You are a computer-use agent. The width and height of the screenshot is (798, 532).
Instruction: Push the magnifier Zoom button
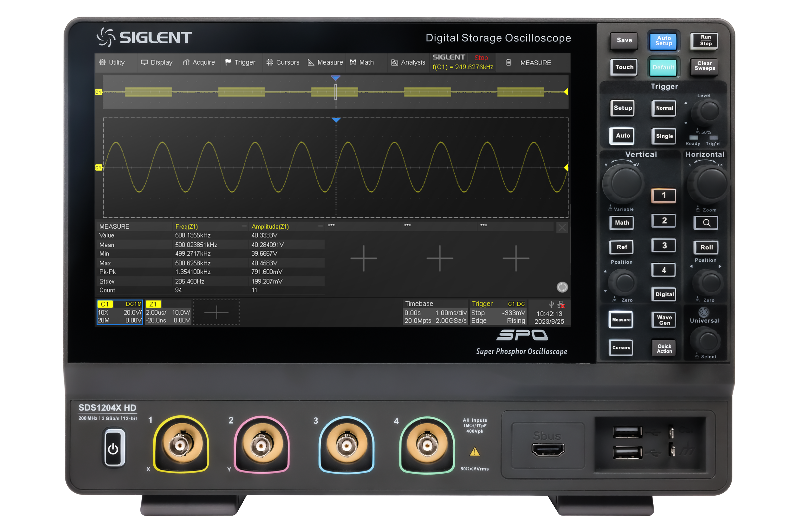click(x=706, y=223)
